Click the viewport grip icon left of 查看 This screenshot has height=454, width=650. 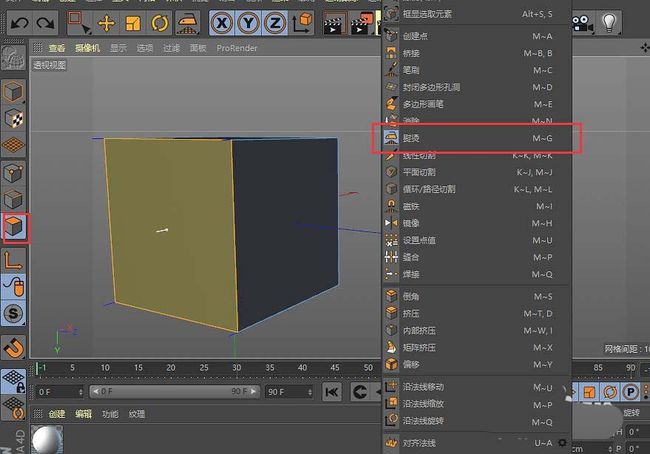pyautogui.click(x=37, y=48)
